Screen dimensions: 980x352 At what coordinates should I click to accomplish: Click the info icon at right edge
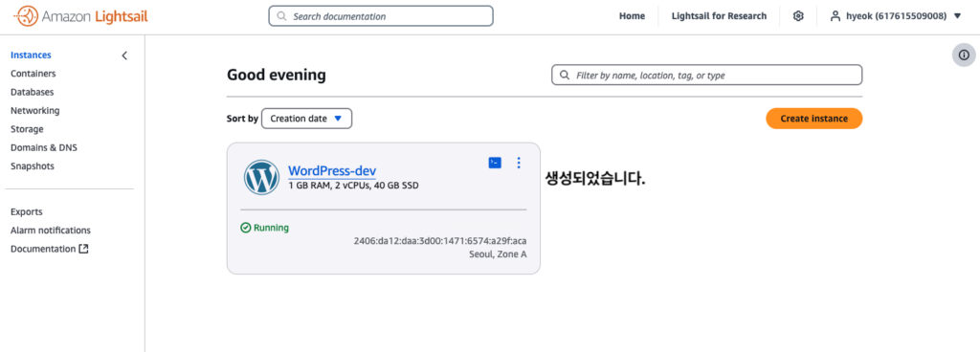pyautogui.click(x=964, y=55)
